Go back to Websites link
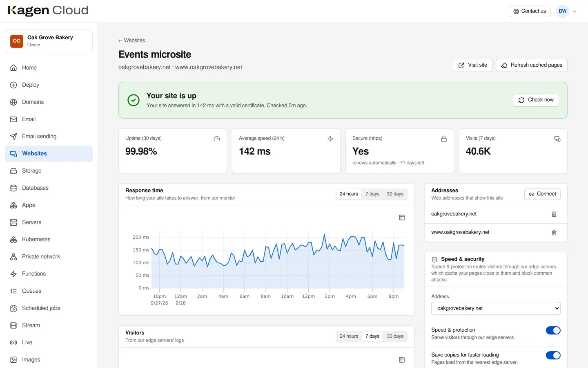 coord(131,40)
